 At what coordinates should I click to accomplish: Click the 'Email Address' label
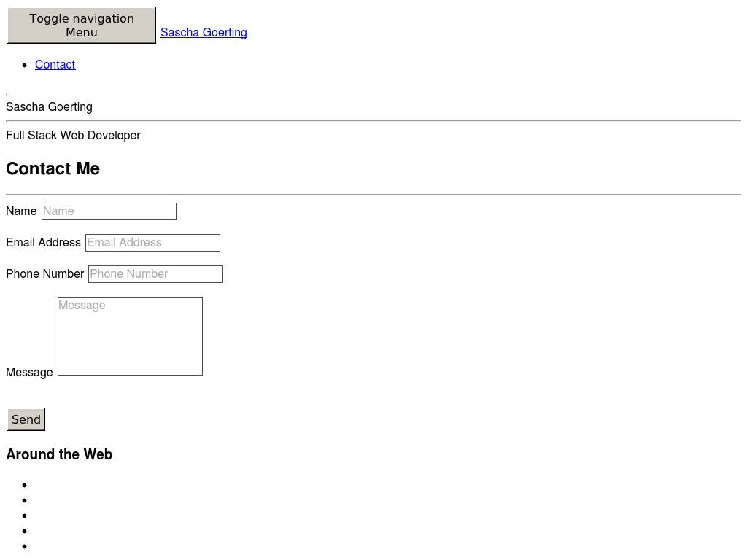43,242
